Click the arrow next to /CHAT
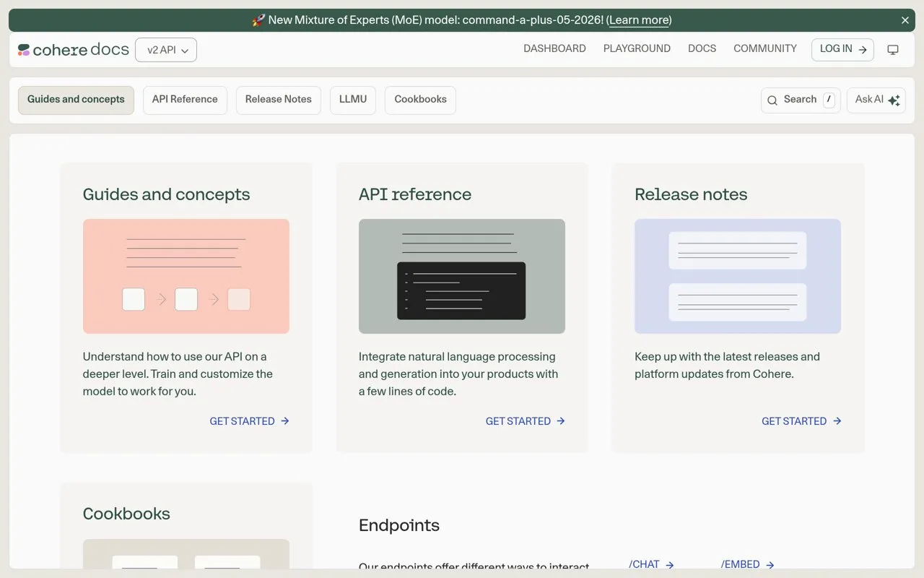Viewport: 924px width, 578px height. click(670, 565)
